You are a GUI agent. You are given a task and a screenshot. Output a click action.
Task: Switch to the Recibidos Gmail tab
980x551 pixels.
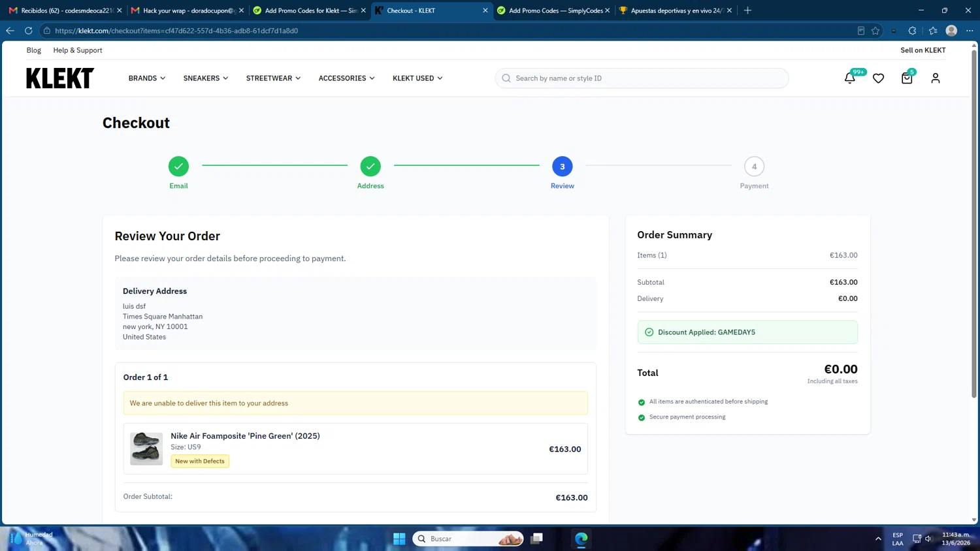pyautogui.click(x=65, y=10)
